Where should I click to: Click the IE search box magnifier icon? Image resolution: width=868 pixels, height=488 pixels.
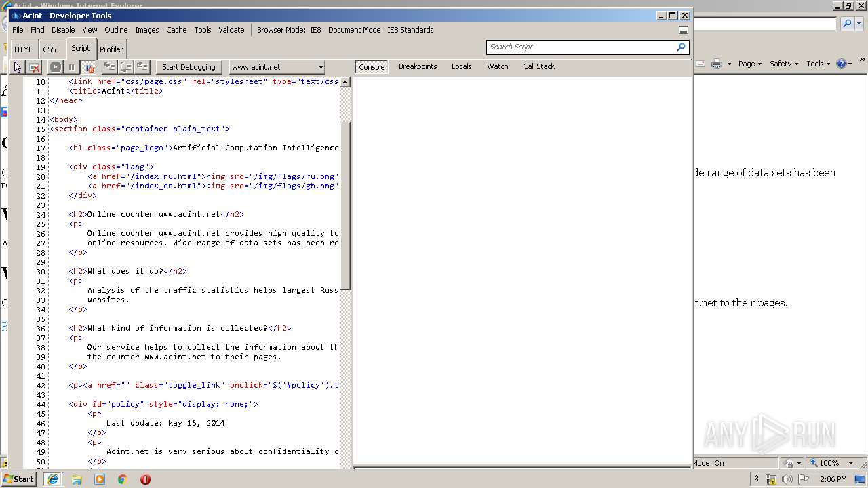(847, 24)
